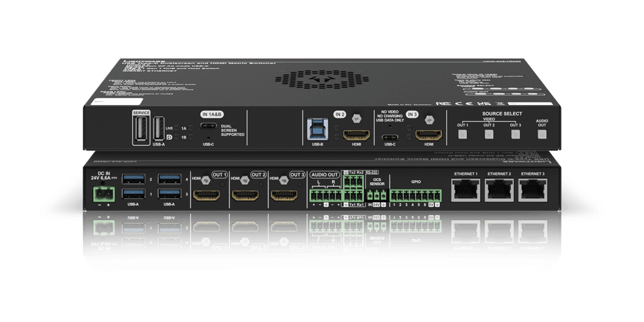Click the 'IN 2' label
The image size is (644, 322).
click(339, 115)
